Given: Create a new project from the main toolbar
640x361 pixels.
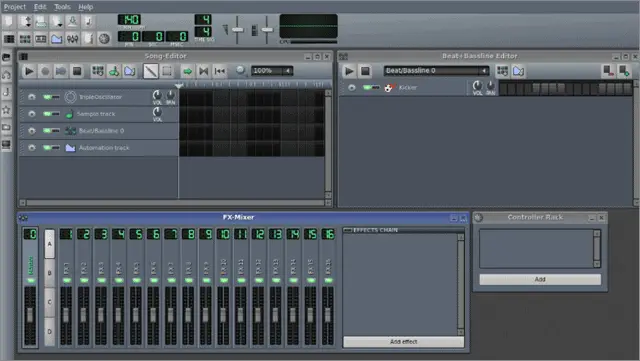Looking at the screenshot, I should [8, 21].
